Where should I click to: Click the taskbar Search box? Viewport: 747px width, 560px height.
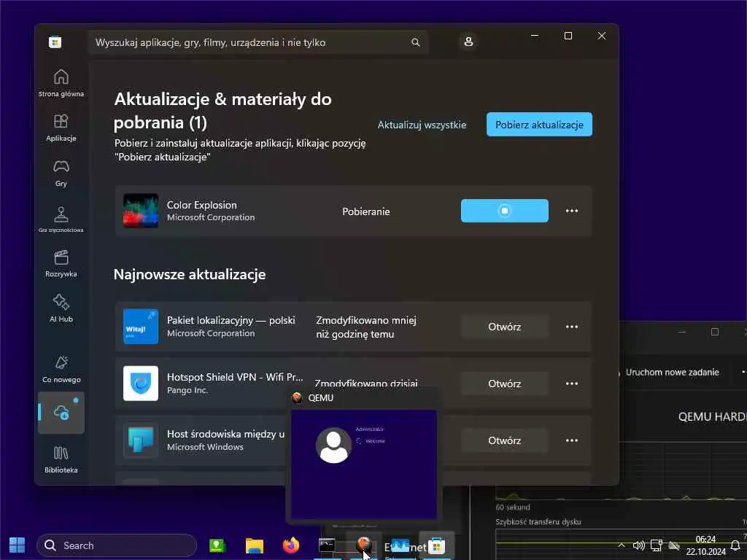point(117,545)
